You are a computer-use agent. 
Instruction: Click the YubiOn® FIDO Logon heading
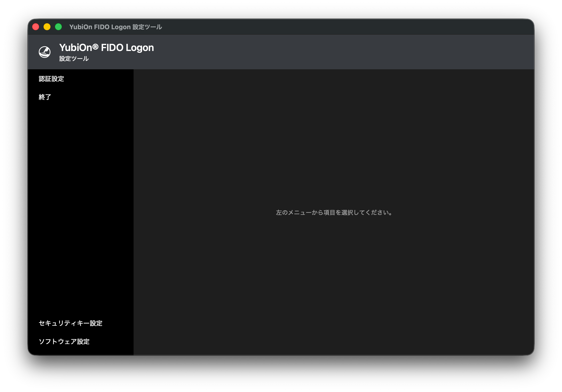click(106, 48)
